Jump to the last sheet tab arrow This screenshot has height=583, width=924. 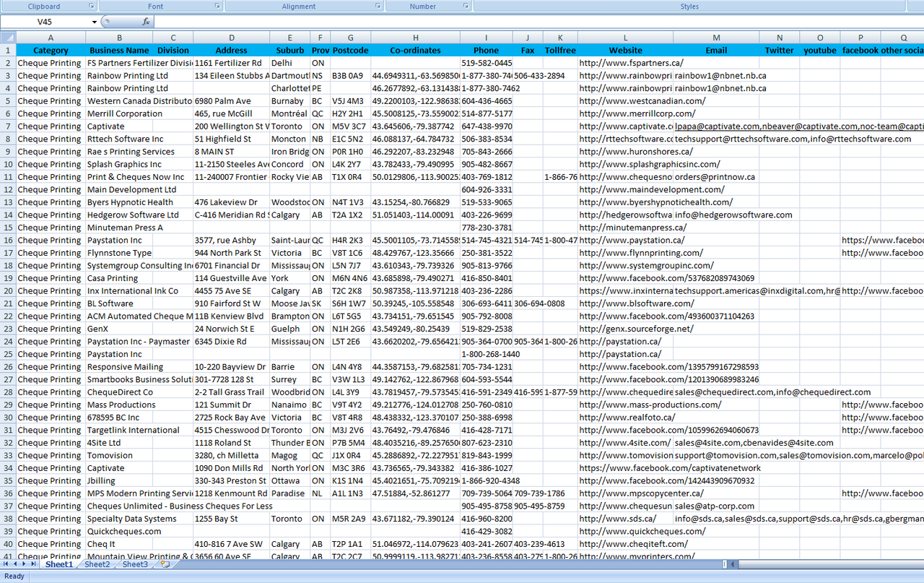coord(35,564)
